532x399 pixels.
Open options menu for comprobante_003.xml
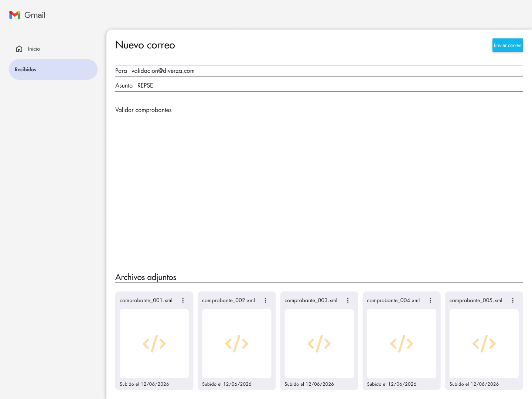pyautogui.click(x=348, y=300)
